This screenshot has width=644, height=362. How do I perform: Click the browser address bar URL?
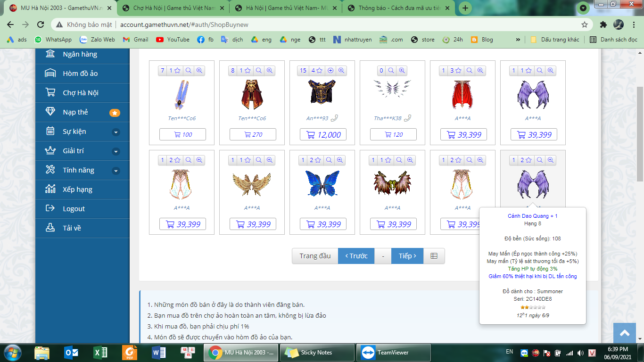[x=184, y=25]
